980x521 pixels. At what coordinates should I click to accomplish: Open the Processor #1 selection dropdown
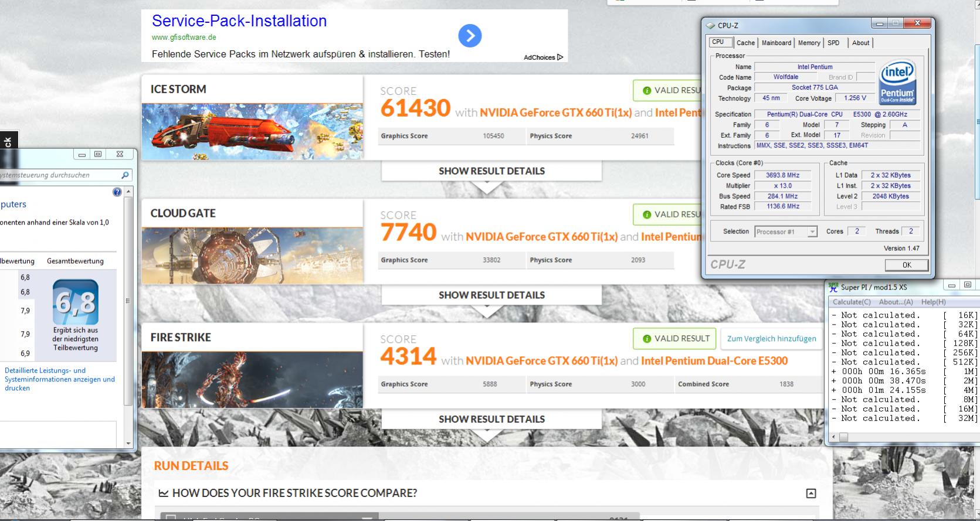[x=786, y=231]
